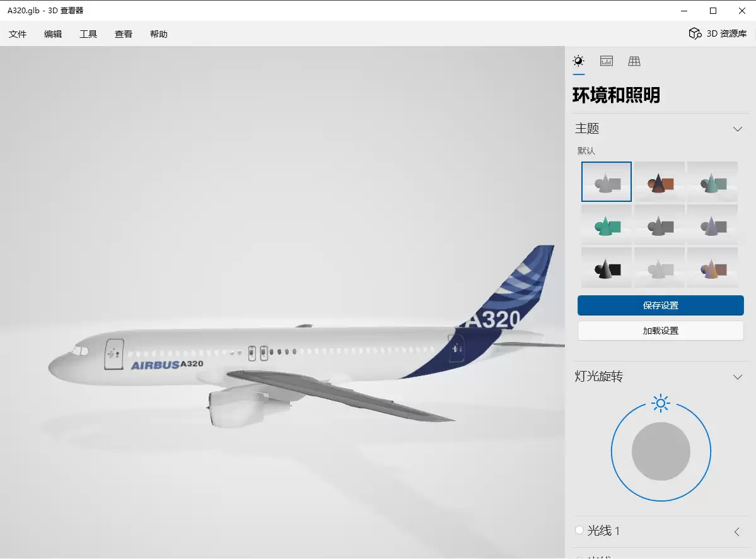756x559 pixels.
Task: Click the gray center of the light dial
Action: (661, 452)
